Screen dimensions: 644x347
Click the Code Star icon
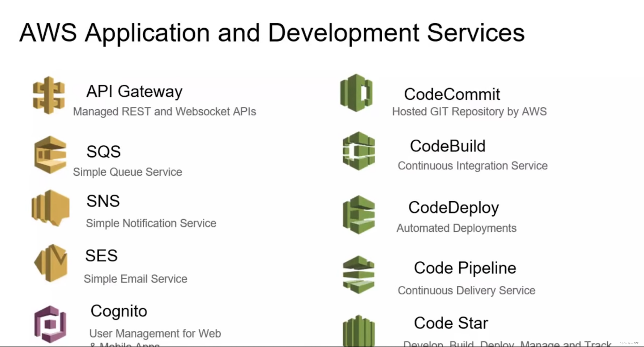coord(359,331)
